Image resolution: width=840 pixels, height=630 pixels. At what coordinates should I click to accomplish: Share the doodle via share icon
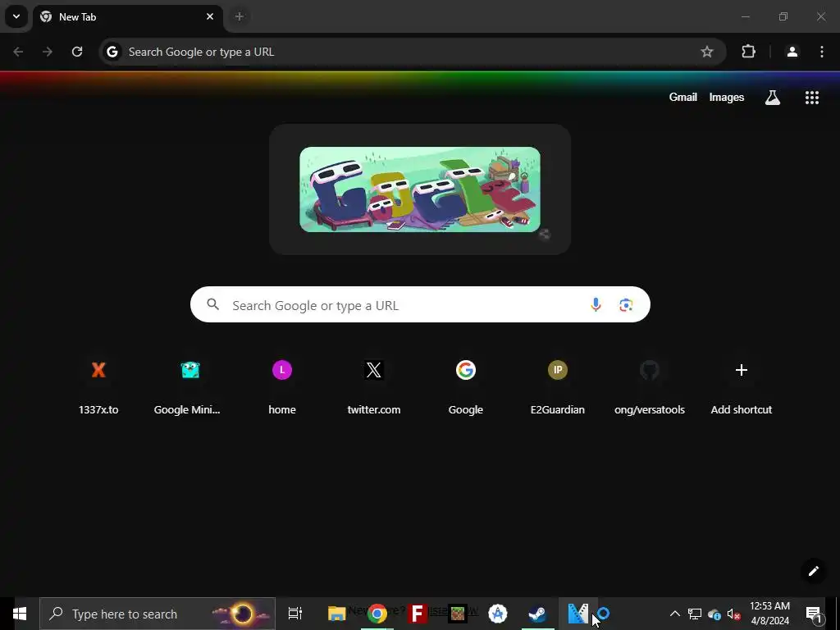click(x=545, y=234)
